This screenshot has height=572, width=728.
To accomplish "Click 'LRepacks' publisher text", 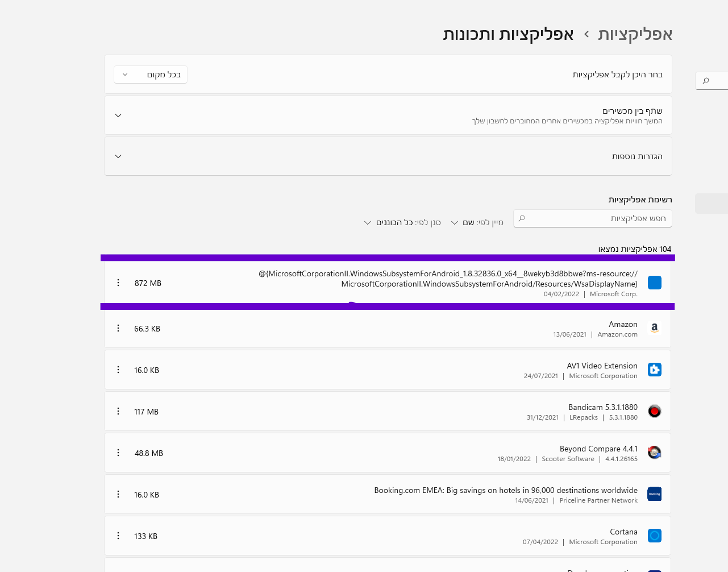I will [584, 417].
